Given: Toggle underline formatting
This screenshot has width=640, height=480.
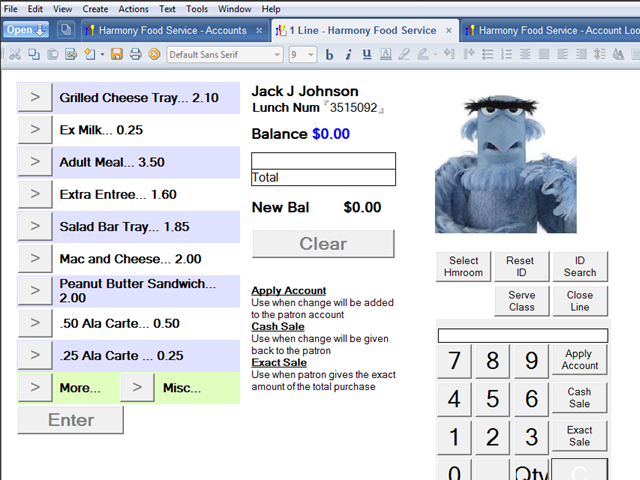Looking at the screenshot, I should pyautogui.click(x=367, y=54).
